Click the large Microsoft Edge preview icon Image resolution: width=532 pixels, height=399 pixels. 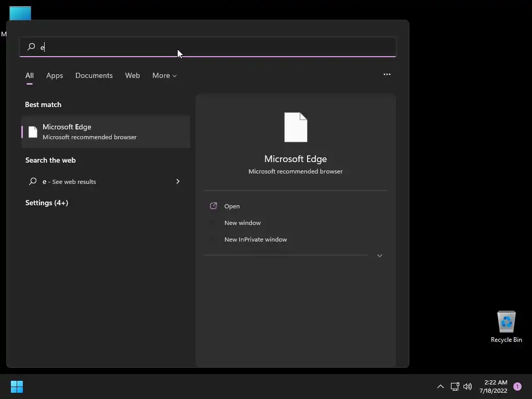click(x=296, y=127)
